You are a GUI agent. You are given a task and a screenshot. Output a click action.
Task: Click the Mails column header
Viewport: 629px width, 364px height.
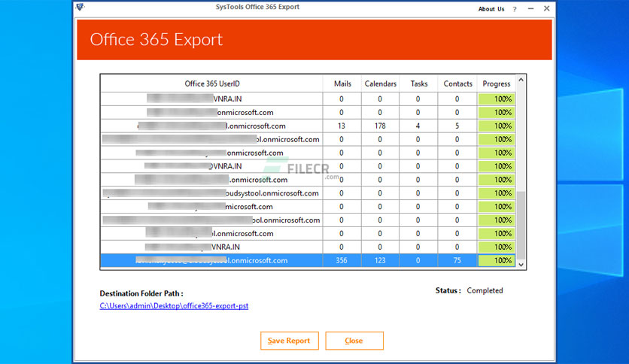342,83
